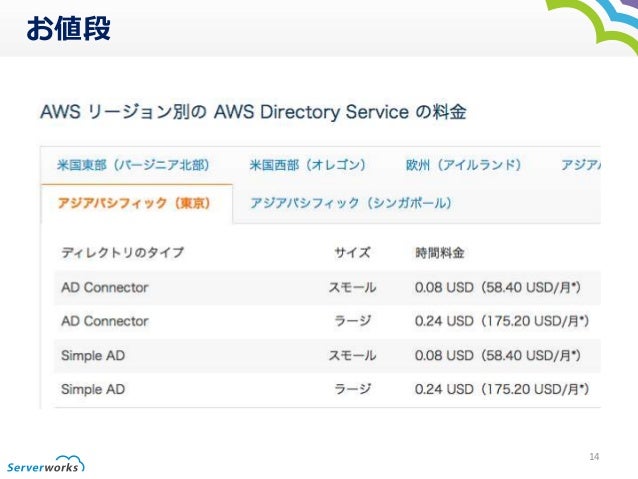Select AD Connector in the スモール row

click(x=105, y=287)
